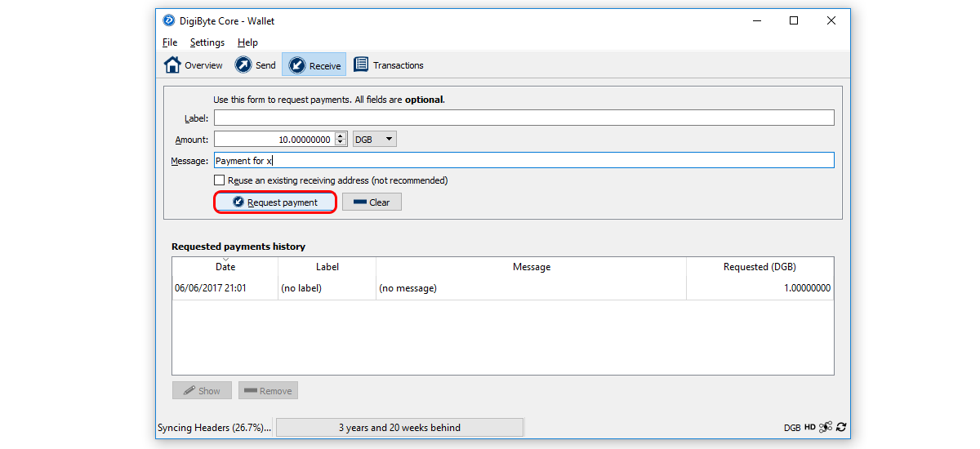Click the Transactions list icon
This screenshot has height=449, width=980.
[360, 65]
